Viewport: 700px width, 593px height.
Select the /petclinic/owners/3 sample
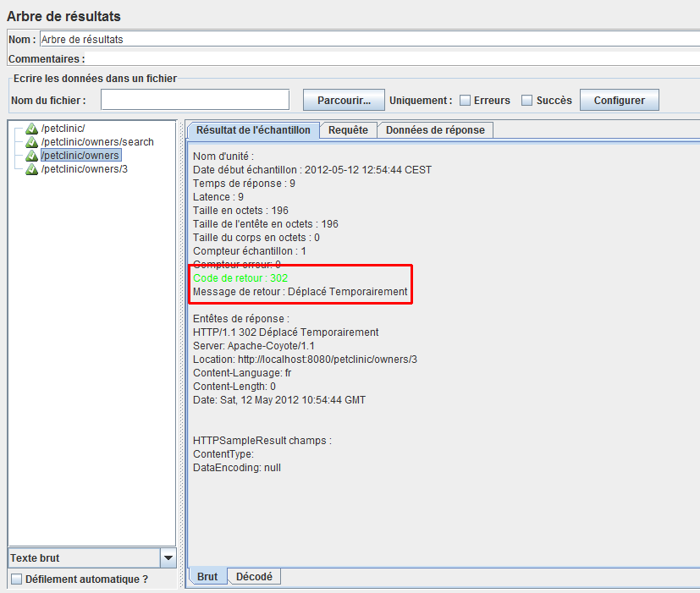pos(84,169)
